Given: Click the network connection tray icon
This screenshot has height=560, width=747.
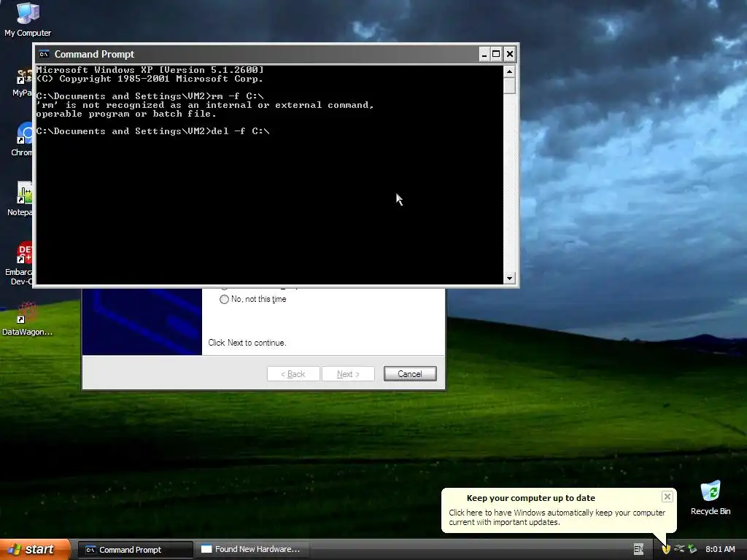Looking at the screenshot, I should tap(679, 549).
